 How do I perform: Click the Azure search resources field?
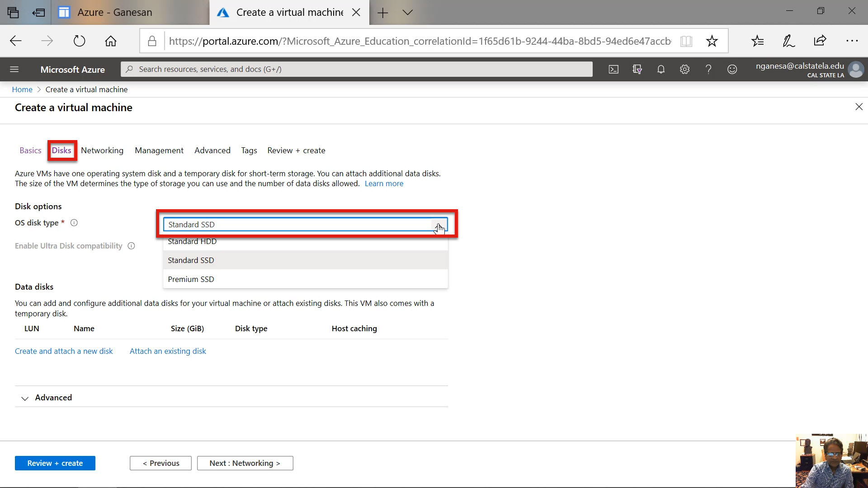click(x=356, y=69)
